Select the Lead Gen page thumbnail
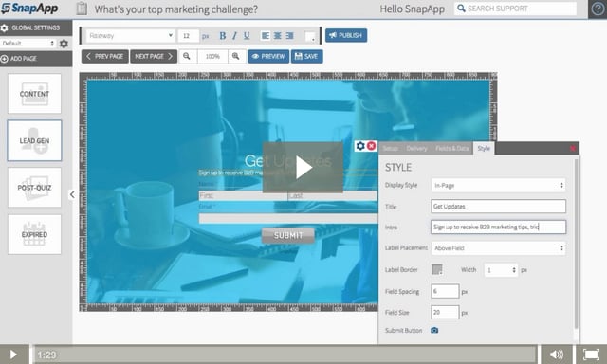The height and width of the screenshot is (364, 607). [34, 141]
